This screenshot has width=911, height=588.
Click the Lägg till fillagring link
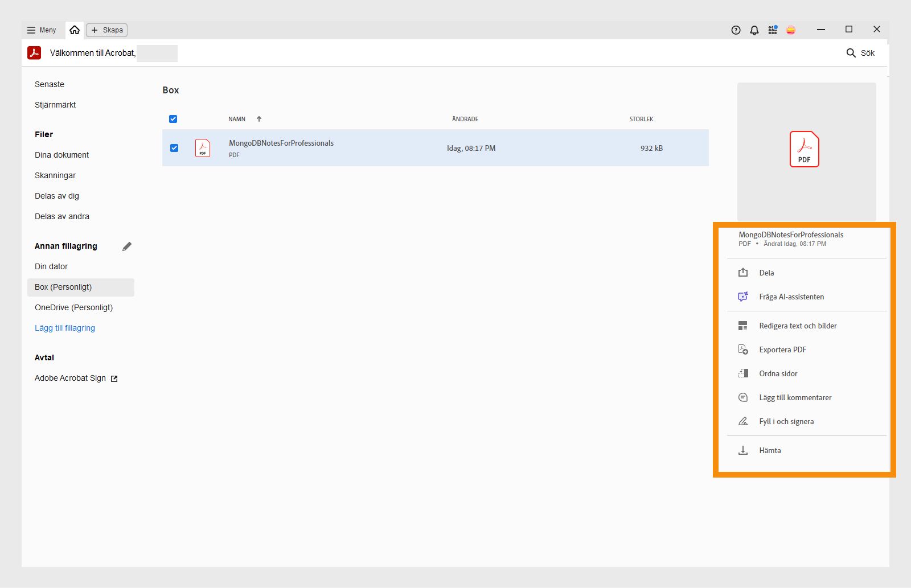[65, 328]
